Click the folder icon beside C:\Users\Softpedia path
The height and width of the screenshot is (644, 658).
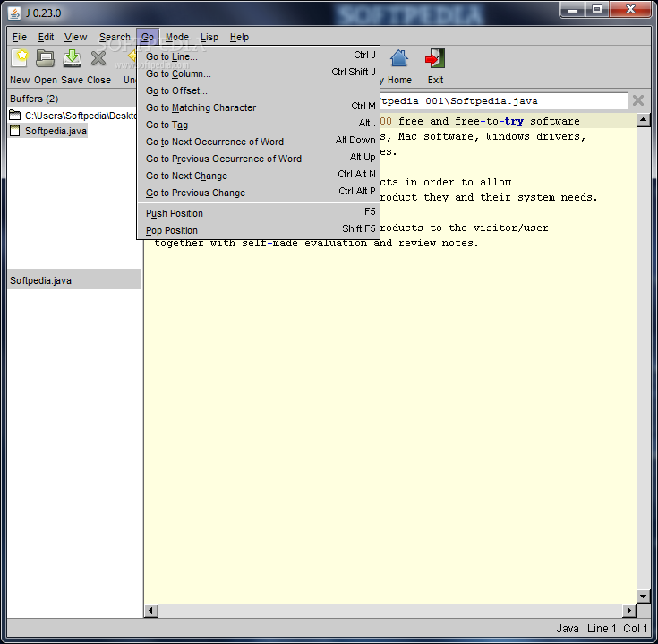click(x=14, y=115)
